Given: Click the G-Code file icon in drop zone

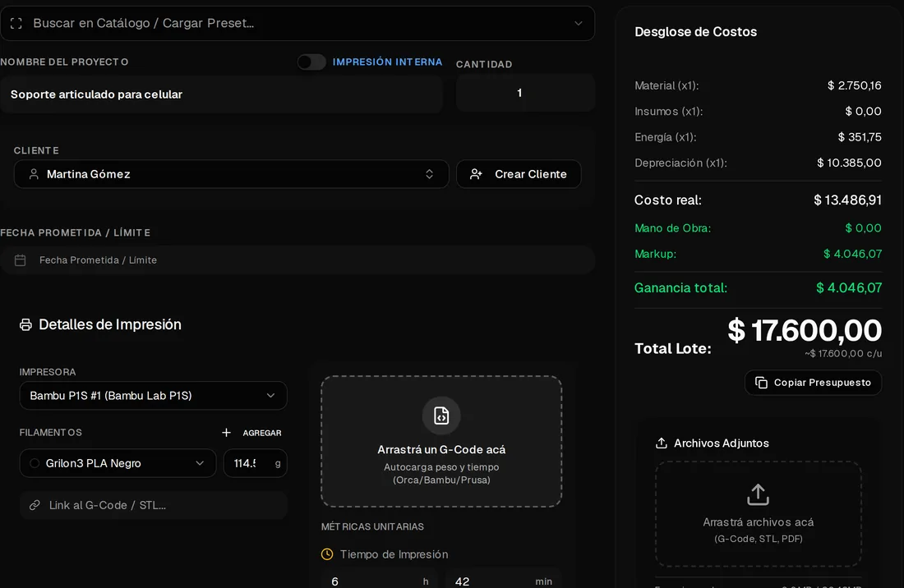Looking at the screenshot, I should [441, 416].
